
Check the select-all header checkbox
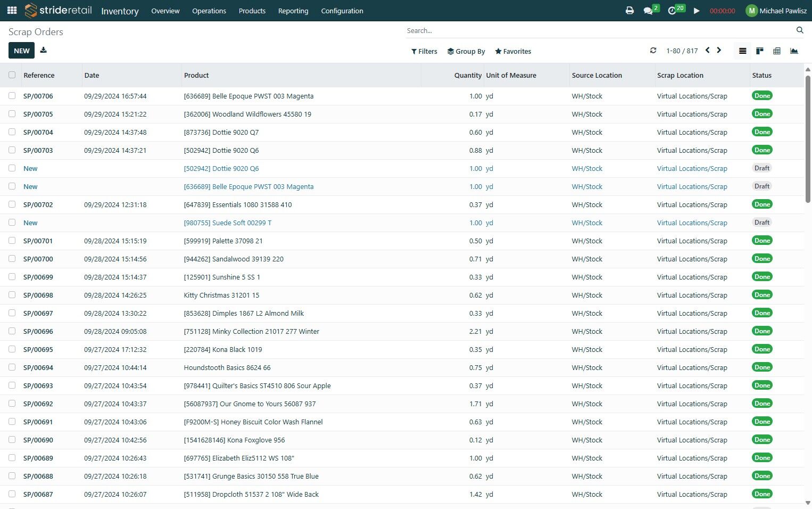(12, 75)
